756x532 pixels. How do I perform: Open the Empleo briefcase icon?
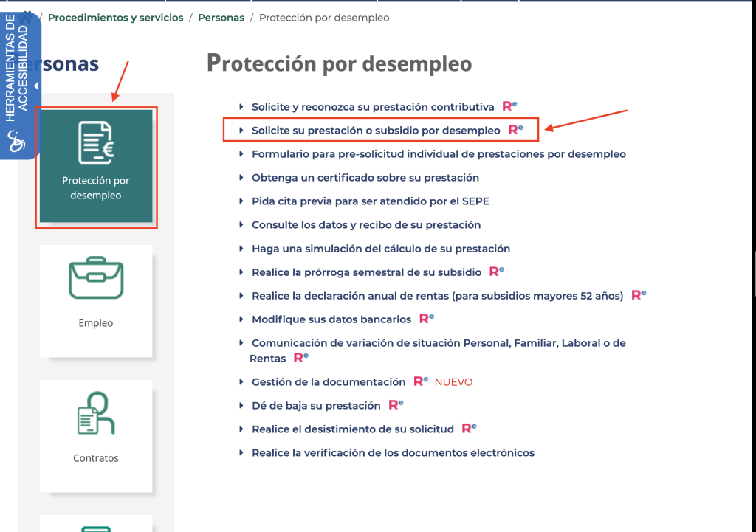95,278
